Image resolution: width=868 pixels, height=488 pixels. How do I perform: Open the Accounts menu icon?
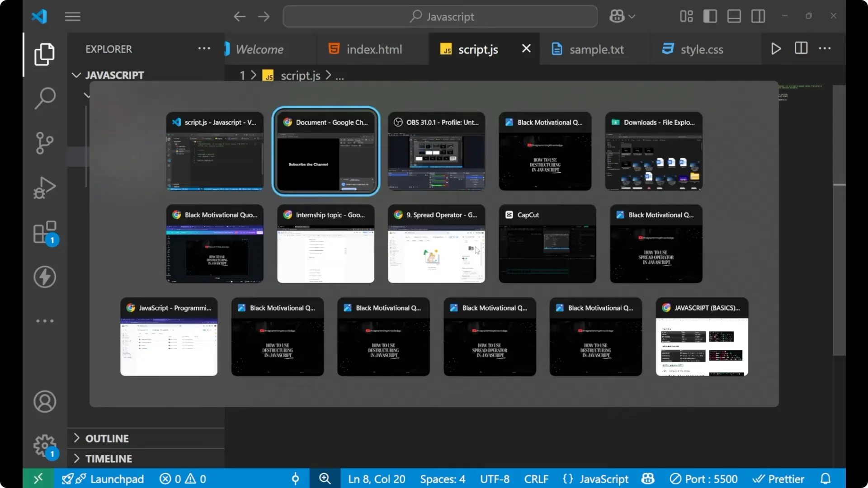click(x=45, y=402)
